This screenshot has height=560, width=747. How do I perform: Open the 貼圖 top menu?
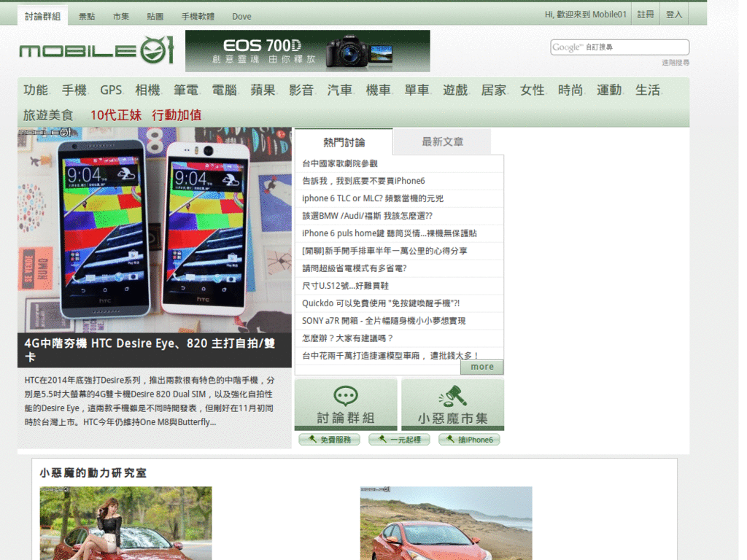pyautogui.click(x=155, y=17)
